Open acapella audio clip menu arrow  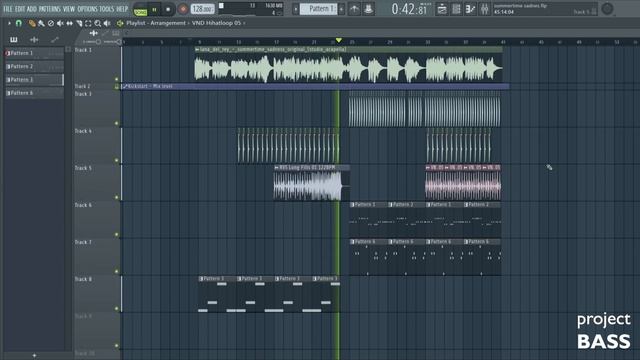coord(197,49)
